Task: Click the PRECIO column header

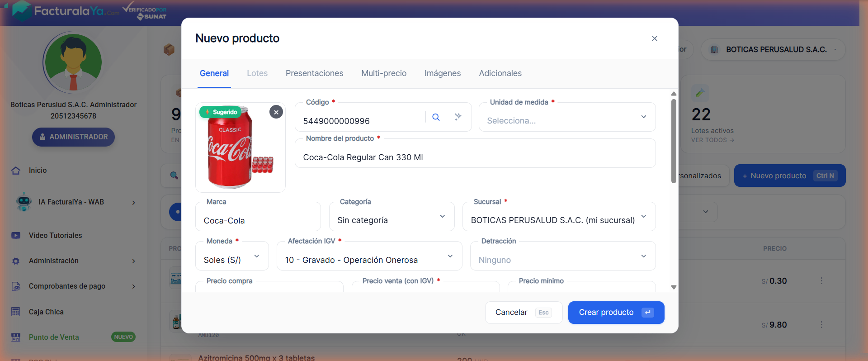Action: pyautogui.click(x=775, y=249)
